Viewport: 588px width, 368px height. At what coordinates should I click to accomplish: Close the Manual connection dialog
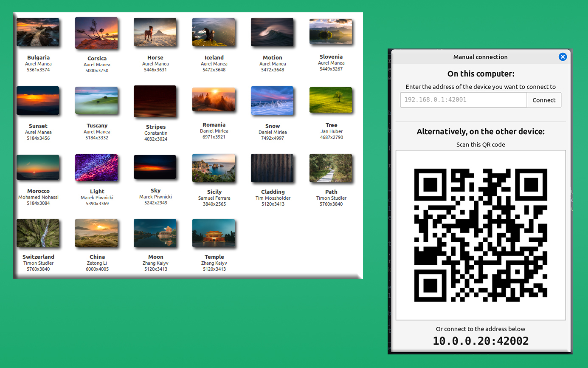(563, 57)
